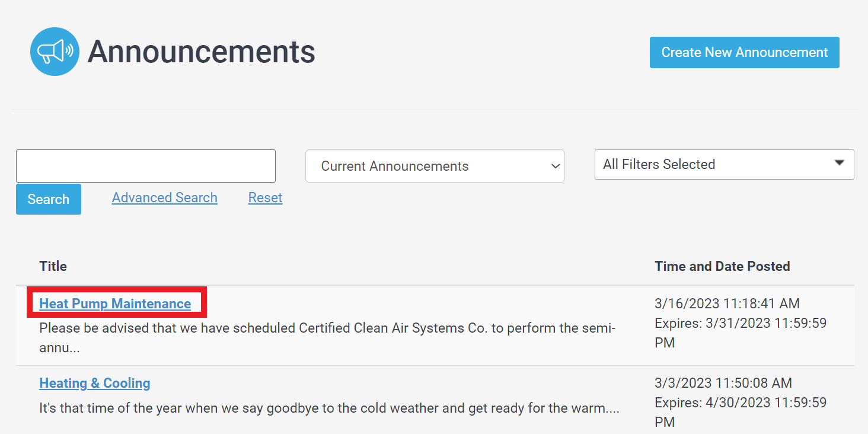Click the Create New Announcement button
Image resolution: width=868 pixels, height=434 pixels.
pos(744,52)
